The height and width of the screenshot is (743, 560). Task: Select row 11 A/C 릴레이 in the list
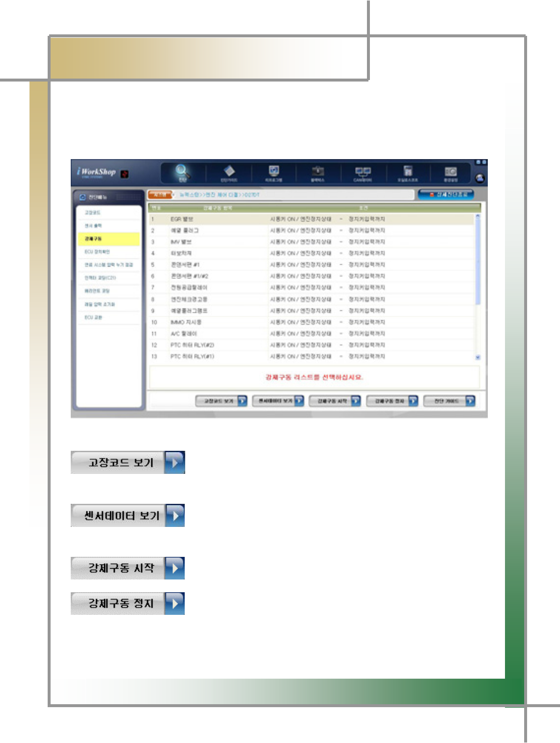coord(311,333)
